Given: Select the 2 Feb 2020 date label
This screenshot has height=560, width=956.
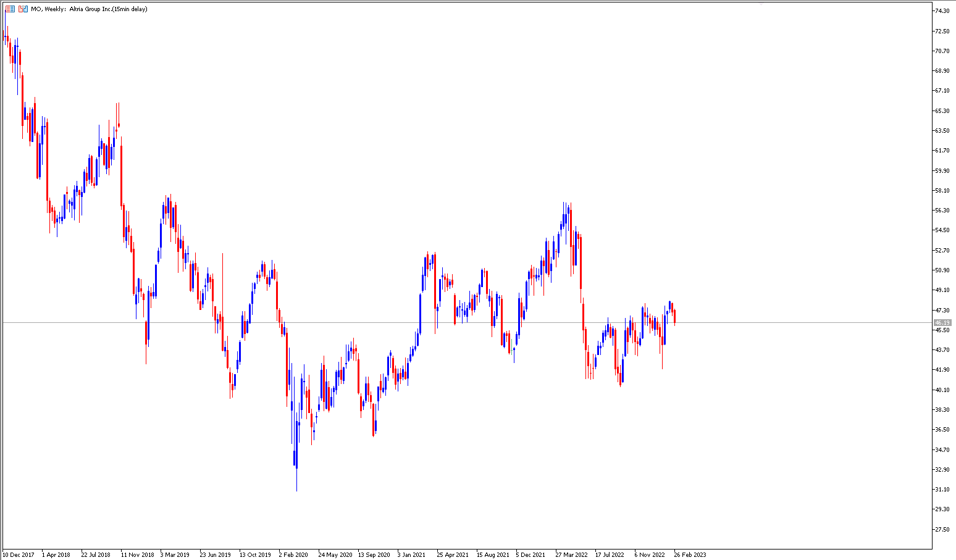Looking at the screenshot, I should coord(293,555).
